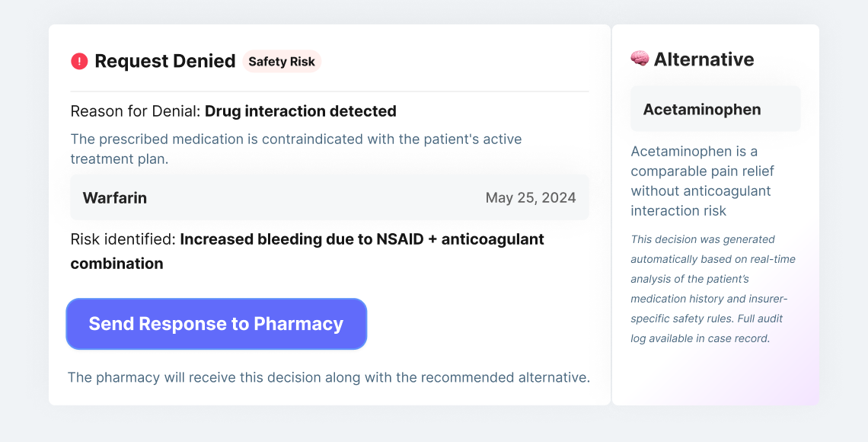The height and width of the screenshot is (442, 868).
Task: Click the Increased bleeding risk description
Action: click(x=362, y=239)
